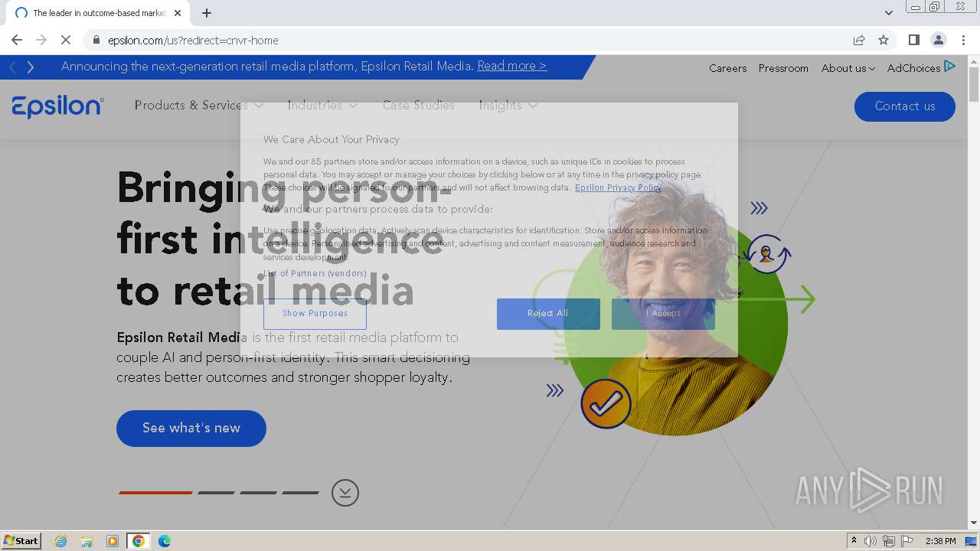Select Chrome in the taskbar
The height and width of the screenshot is (551, 980).
[x=139, y=541]
